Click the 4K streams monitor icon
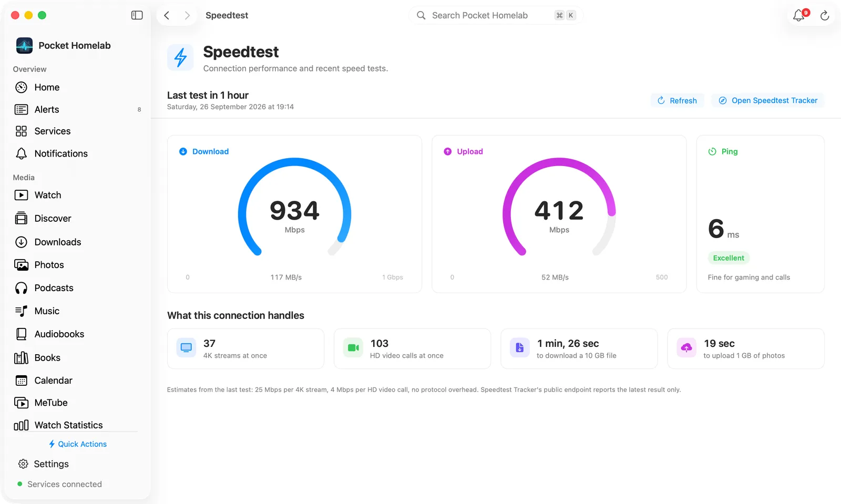 point(186,347)
